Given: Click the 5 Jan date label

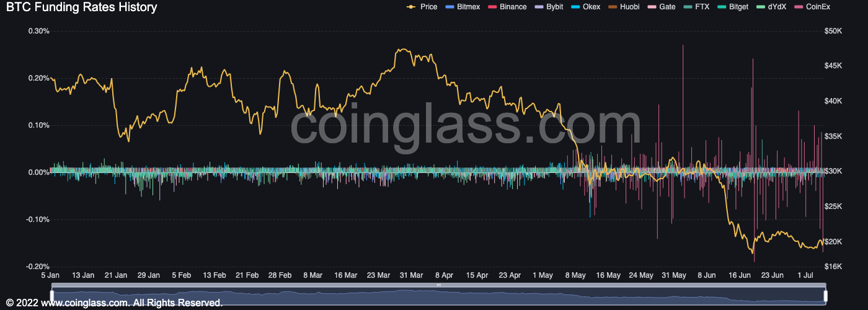Looking at the screenshot, I should 50,275.
